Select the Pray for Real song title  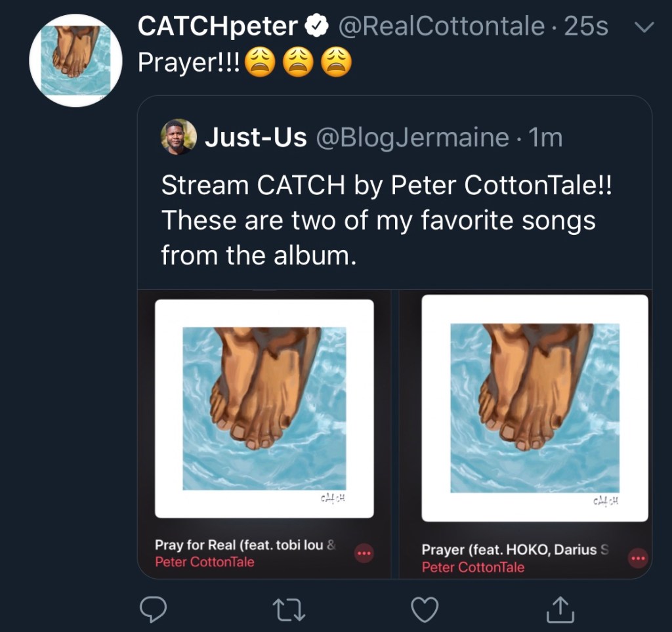coord(245,545)
